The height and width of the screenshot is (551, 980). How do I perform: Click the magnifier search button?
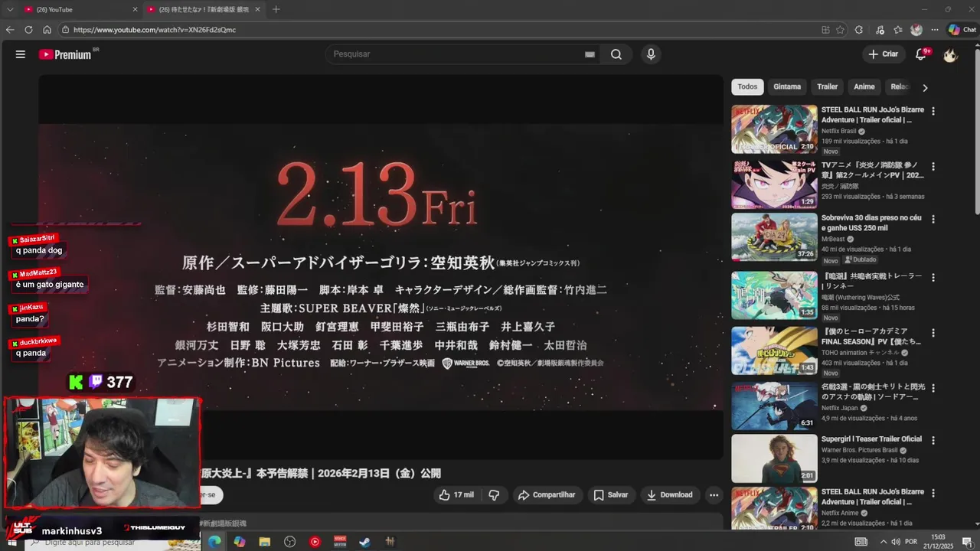coord(616,54)
